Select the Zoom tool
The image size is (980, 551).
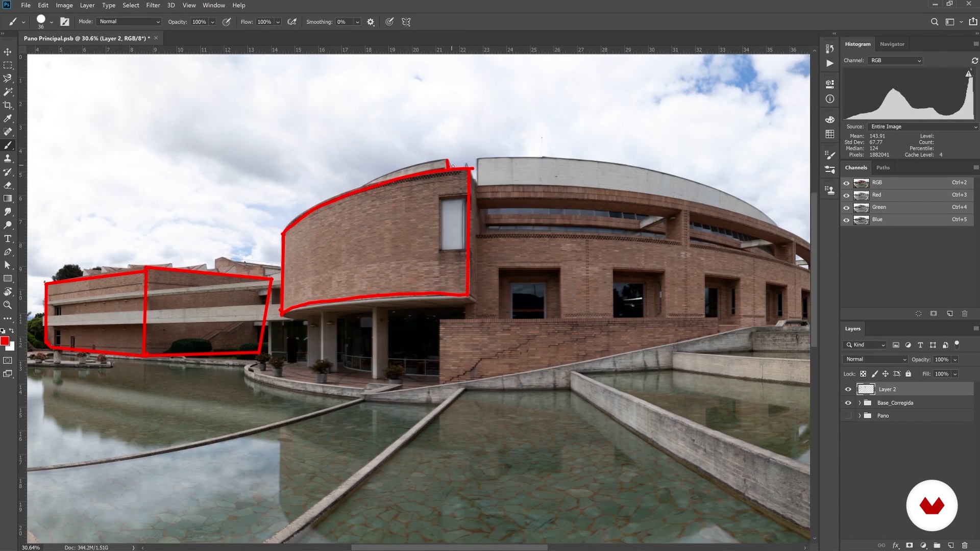coord(8,305)
